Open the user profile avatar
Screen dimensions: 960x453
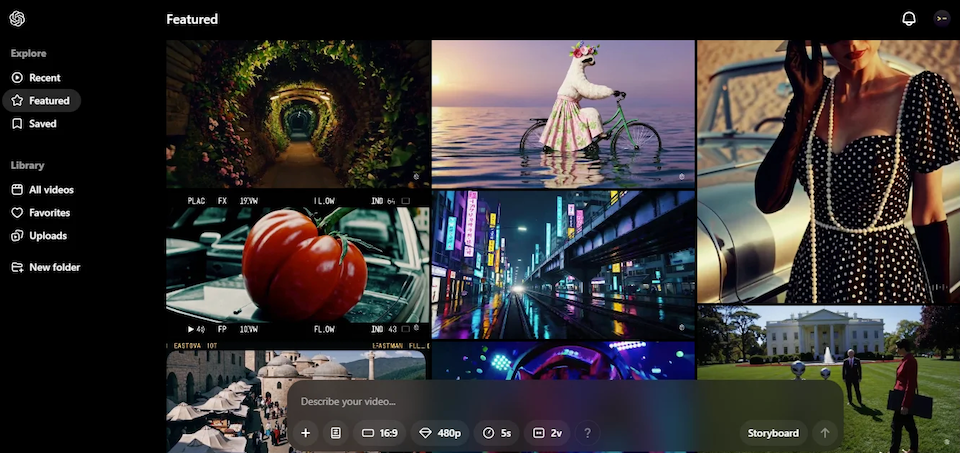click(942, 19)
